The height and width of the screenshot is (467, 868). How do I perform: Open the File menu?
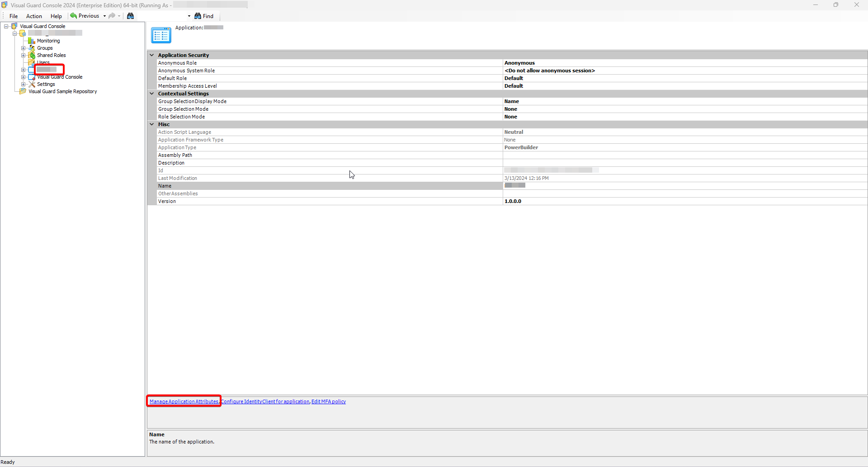[x=13, y=16]
